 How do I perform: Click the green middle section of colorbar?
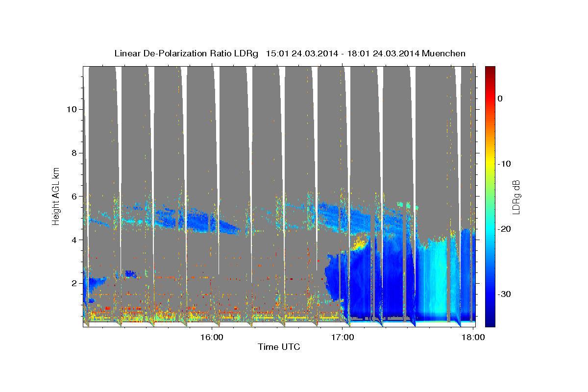490,196
